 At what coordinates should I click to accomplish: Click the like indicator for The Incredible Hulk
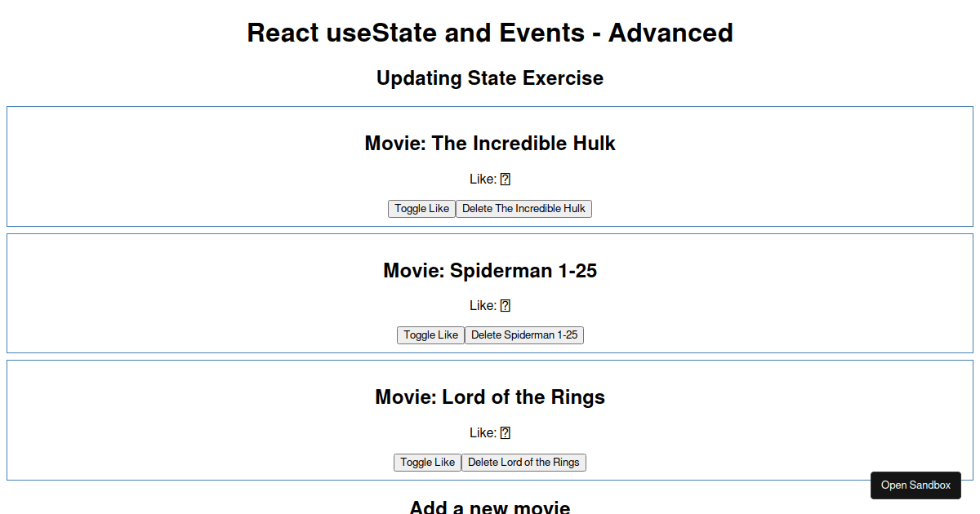(x=506, y=179)
